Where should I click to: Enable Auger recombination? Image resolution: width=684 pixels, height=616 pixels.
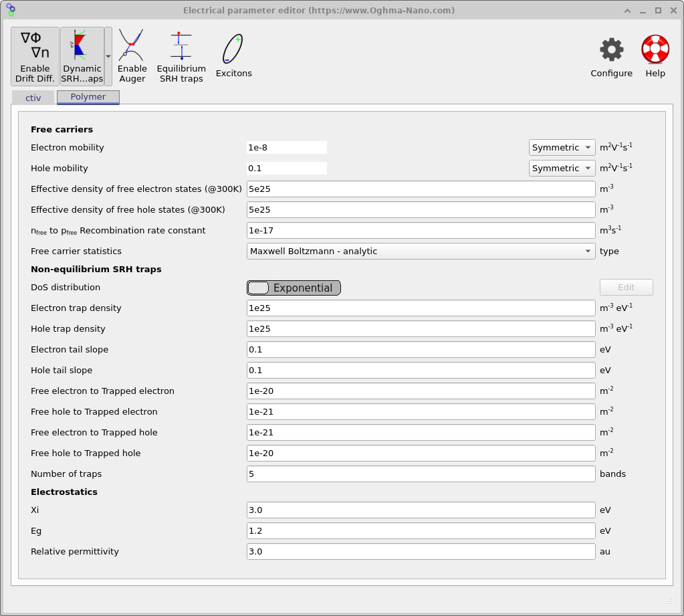click(x=132, y=56)
